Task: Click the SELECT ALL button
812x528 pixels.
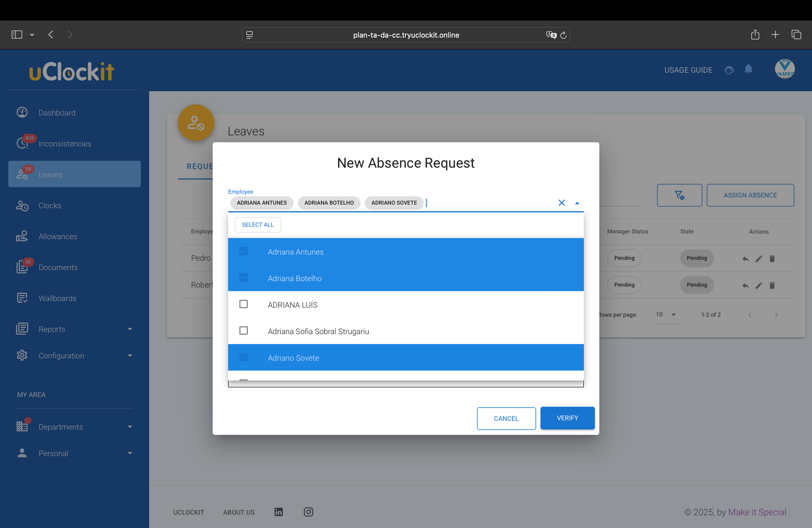Action: point(258,224)
